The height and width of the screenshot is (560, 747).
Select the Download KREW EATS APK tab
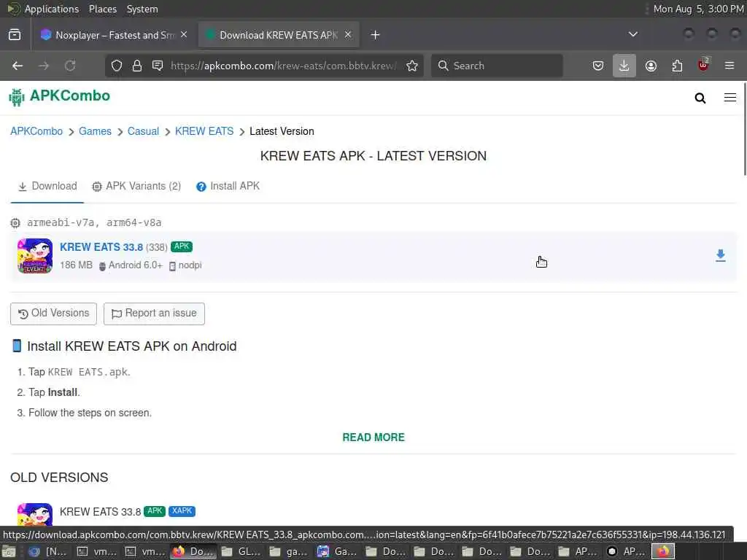[x=279, y=35]
